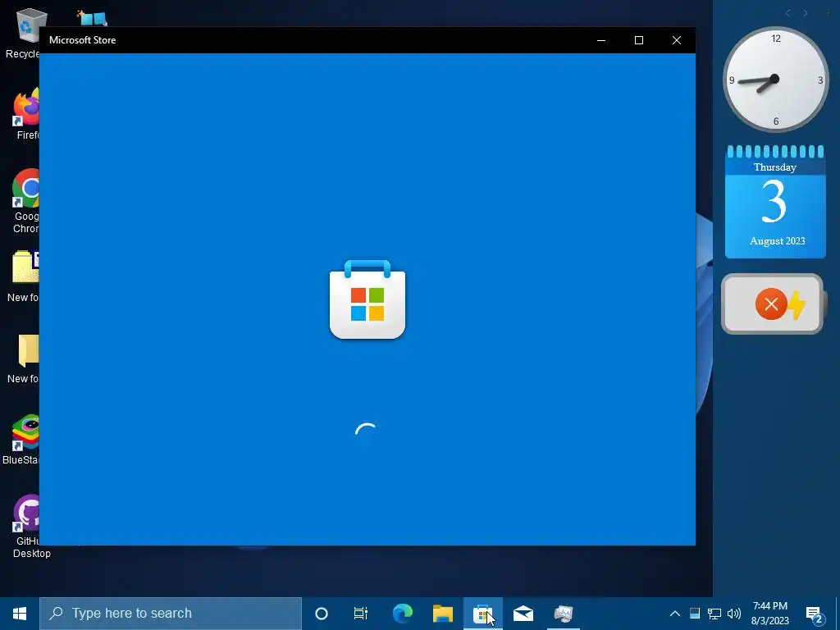Open File Explorer from the taskbar
This screenshot has height=630, width=840.
(x=443, y=614)
